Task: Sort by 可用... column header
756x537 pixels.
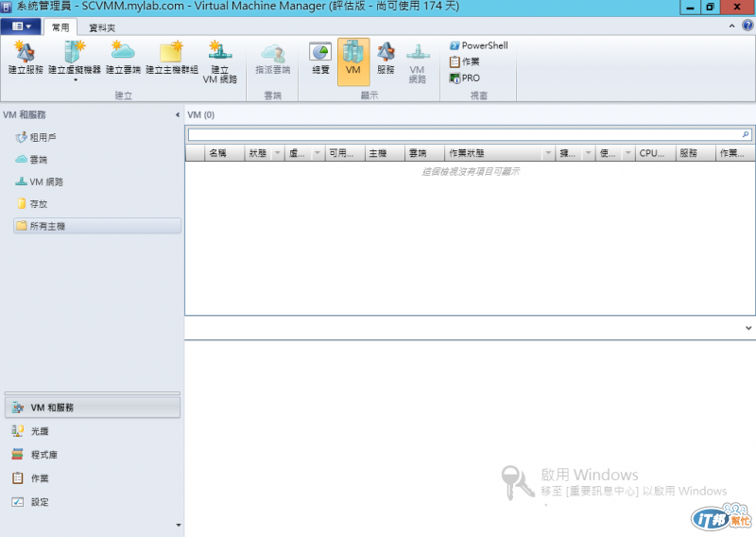Action: pyautogui.click(x=345, y=153)
